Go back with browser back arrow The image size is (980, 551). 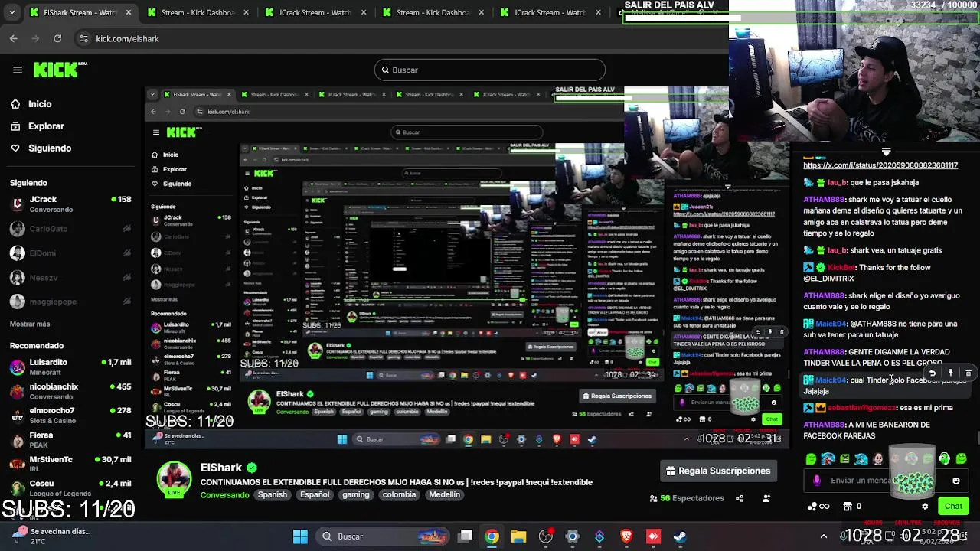(14, 38)
